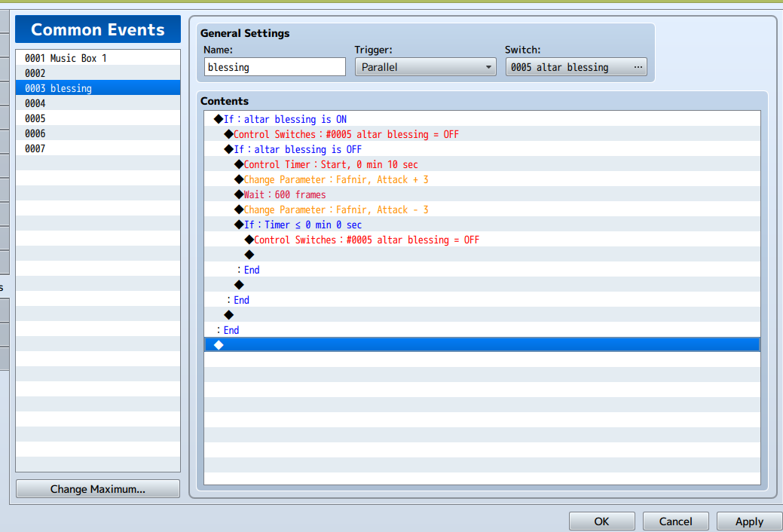The image size is (783, 532).
Task: Select common event 0002
Action: coord(98,73)
